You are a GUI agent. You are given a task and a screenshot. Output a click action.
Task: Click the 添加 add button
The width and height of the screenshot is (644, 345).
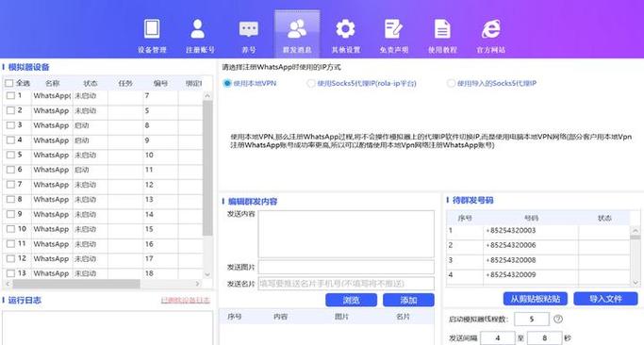coord(408,300)
